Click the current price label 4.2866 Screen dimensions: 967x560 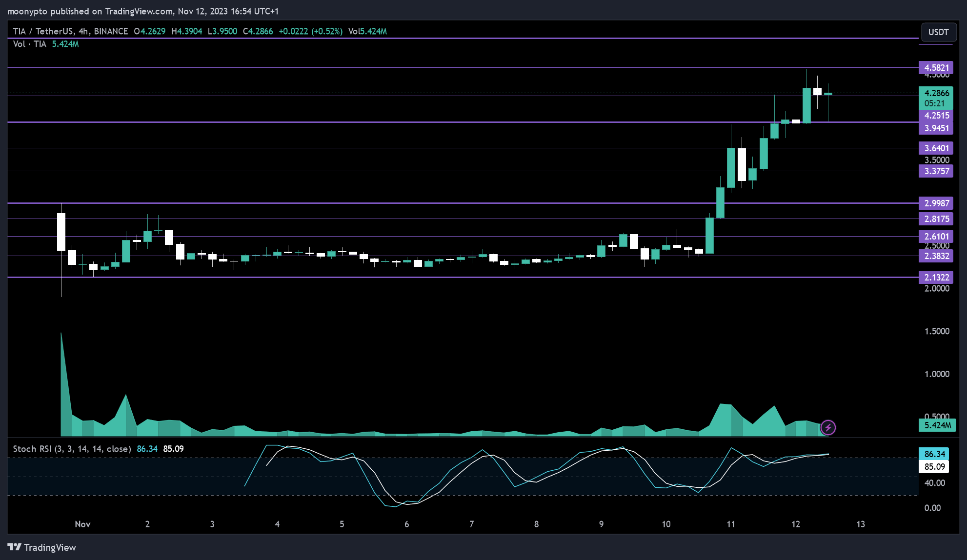pos(936,93)
